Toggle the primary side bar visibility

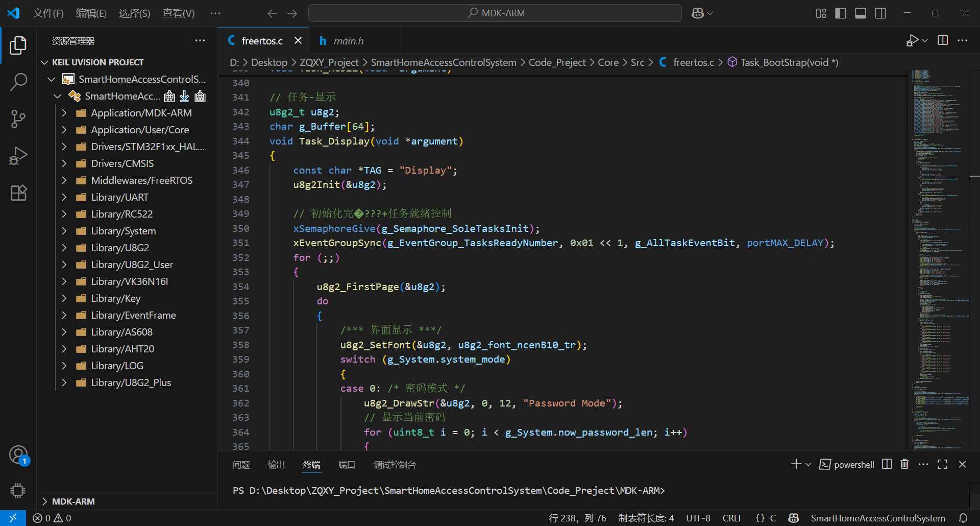(841, 13)
